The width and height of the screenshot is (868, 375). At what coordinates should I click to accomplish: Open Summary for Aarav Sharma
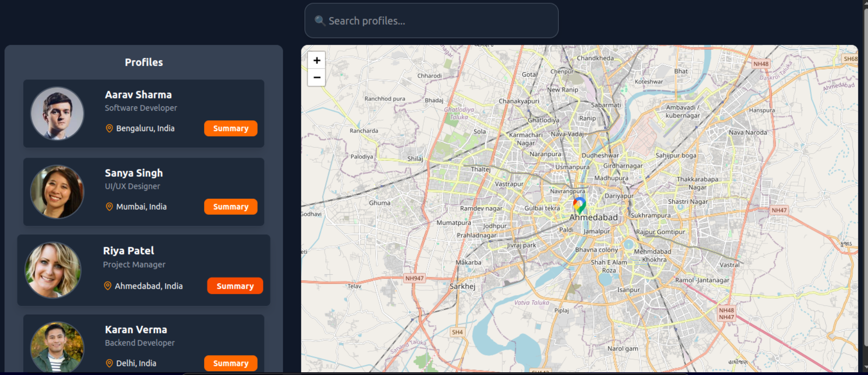pyautogui.click(x=230, y=128)
